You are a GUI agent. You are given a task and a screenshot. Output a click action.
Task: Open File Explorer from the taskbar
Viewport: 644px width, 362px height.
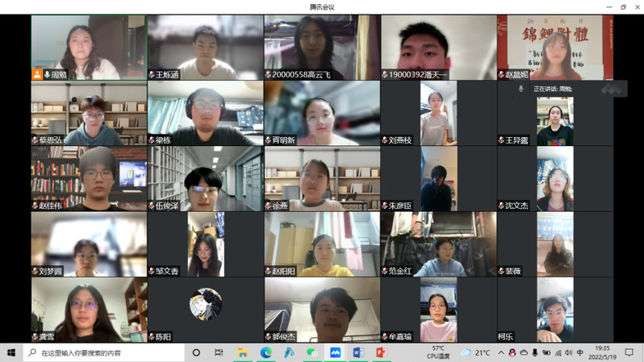click(x=242, y=352)
